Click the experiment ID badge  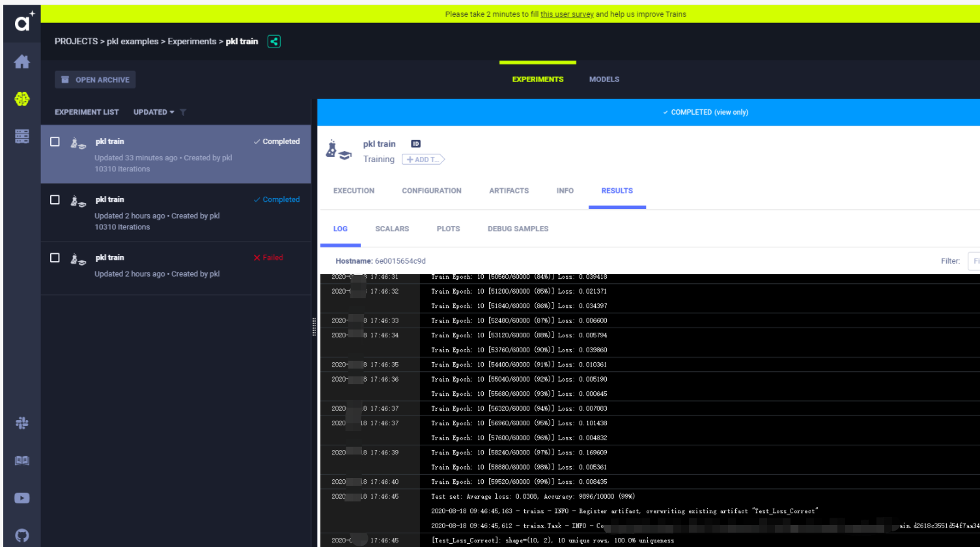tap(415, 144)
